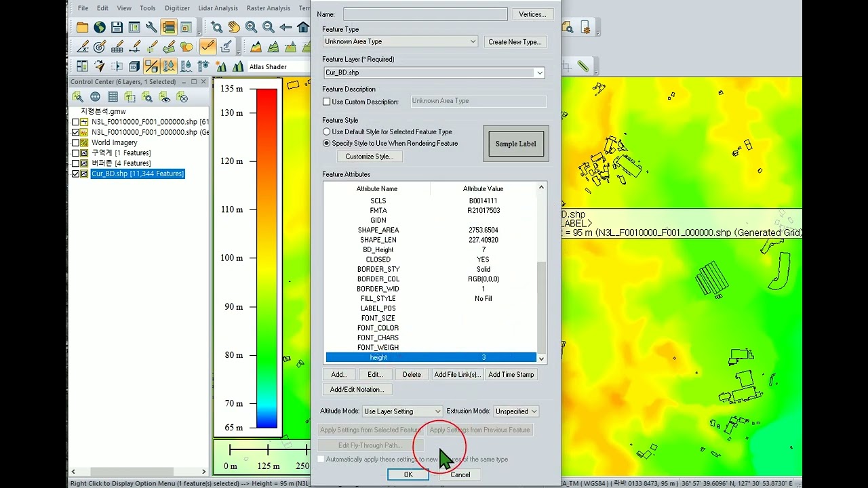Open the Tools menu
The image size is (868, 488).
click(x=147, y=8)
